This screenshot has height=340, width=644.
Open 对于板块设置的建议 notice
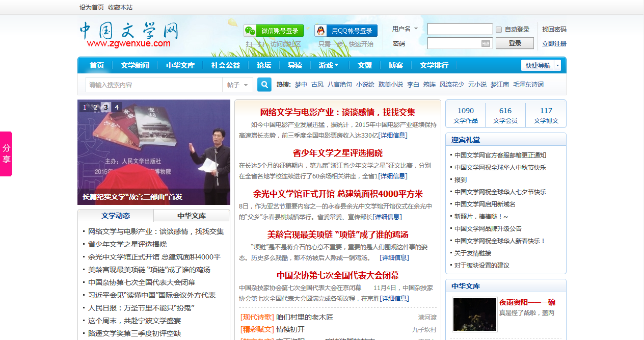[x=482, y=265]
